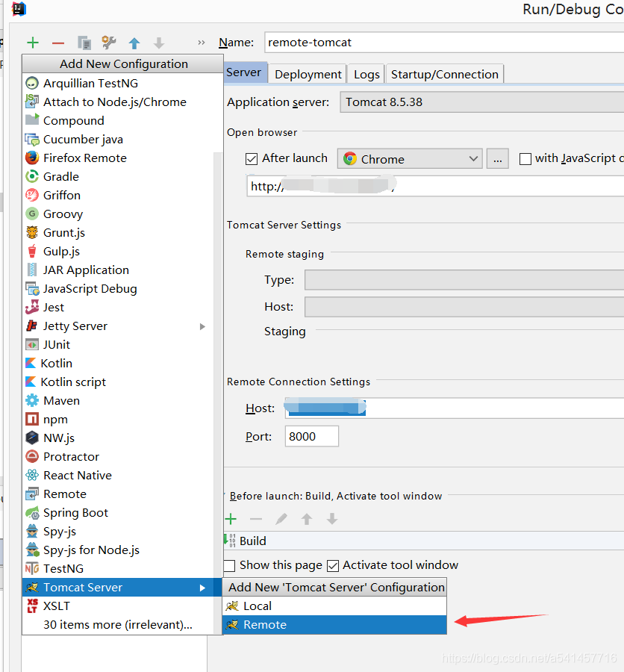Image resolution: width=624 pixels, height=672 pixels.
Task: Add a Before launch task with plus icon
Action: point(231,519)
